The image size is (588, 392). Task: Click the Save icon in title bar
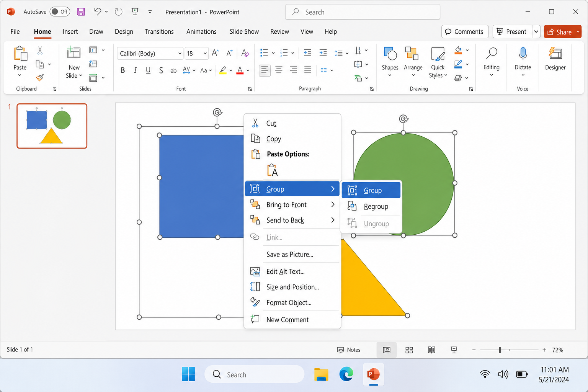click(81, 12)
